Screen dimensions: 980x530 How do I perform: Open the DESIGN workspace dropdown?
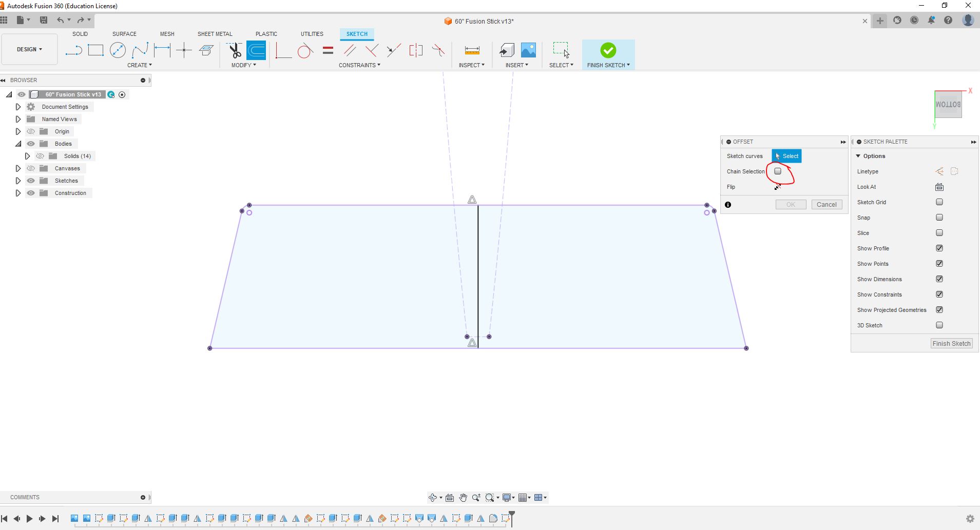click(x=29, y=49)
